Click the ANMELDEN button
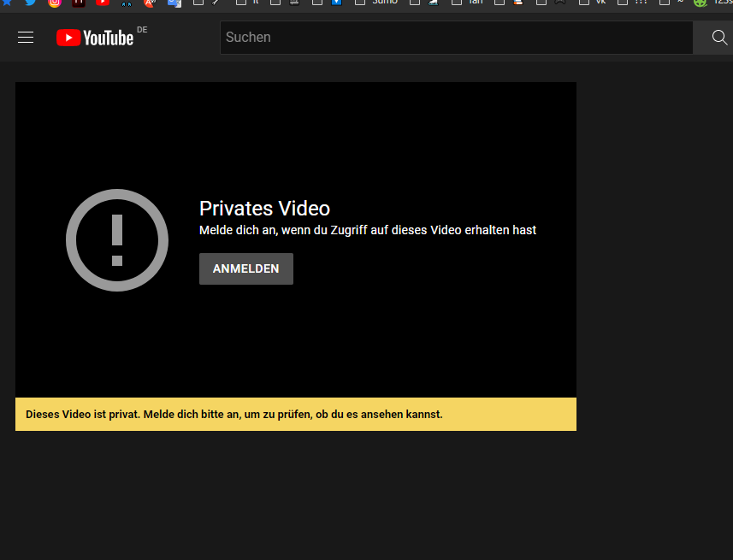This screenshot has width=733, height=560. 245,268
